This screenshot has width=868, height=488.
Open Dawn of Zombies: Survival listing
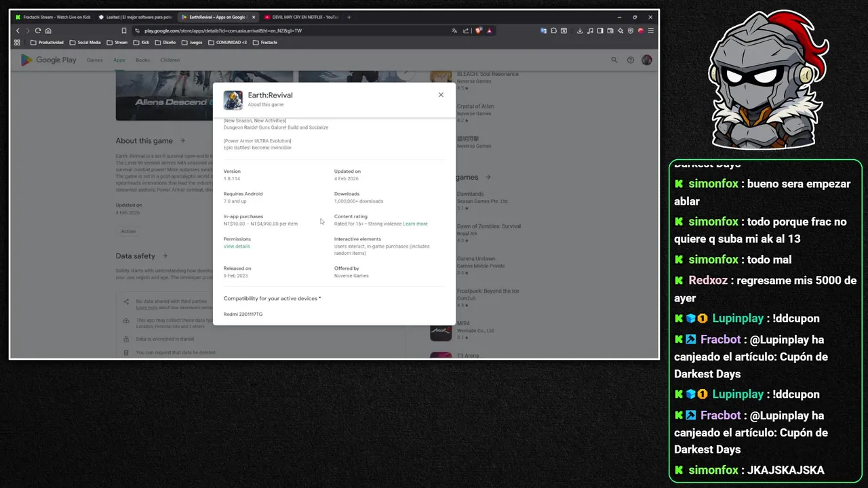coord(489,226)
